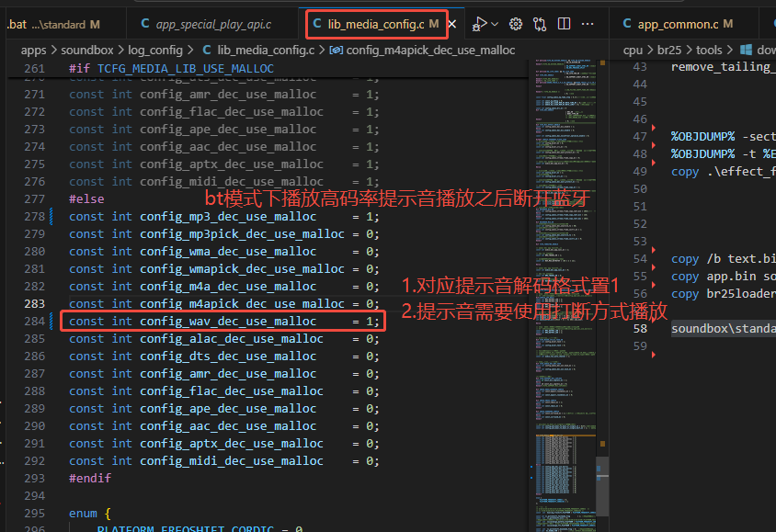The image size is (776, 532).
Task: Click the gear icon in the editor toolbar
Action: pos(516,24)
